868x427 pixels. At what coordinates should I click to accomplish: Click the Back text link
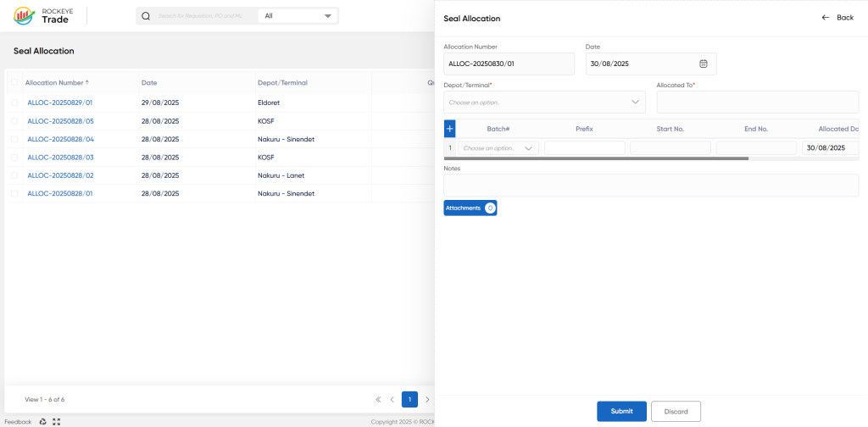click(x=845, y=18)
